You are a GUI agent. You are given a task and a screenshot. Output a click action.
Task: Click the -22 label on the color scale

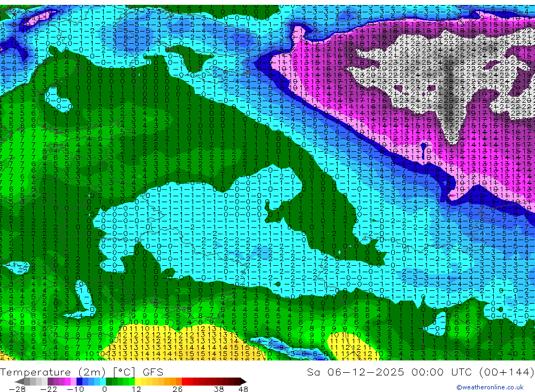coord(49,389)
